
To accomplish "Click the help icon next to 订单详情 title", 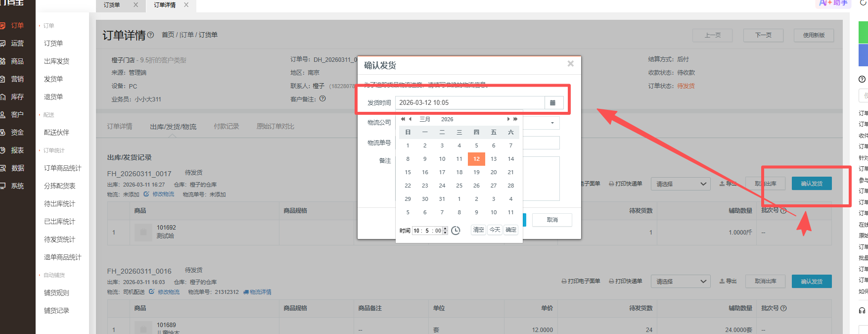I will coord(150,35).
